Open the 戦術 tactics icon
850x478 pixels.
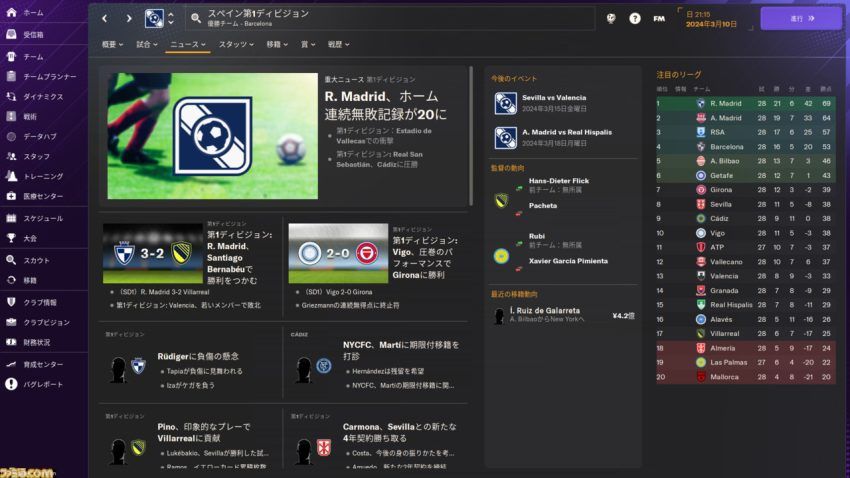11,116
